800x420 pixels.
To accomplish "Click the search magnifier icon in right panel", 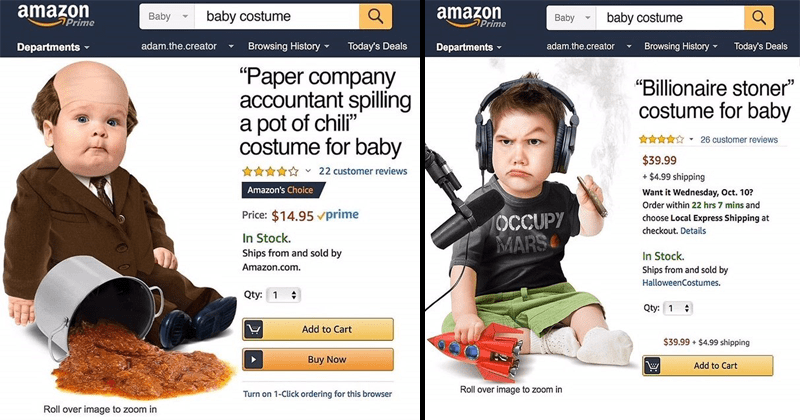I will coord(759,18).
